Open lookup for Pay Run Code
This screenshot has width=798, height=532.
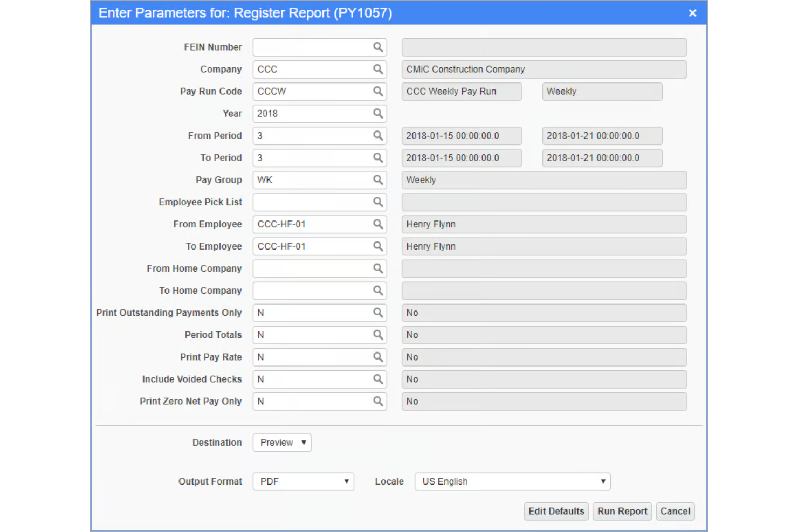[x=378, y=92]
